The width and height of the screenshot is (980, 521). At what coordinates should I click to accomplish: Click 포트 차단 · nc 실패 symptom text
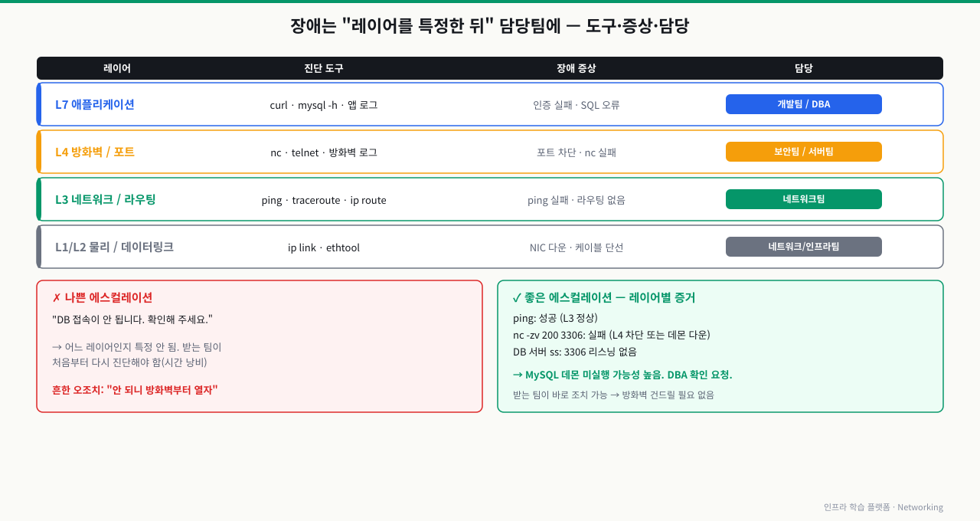tap(577, 152)
